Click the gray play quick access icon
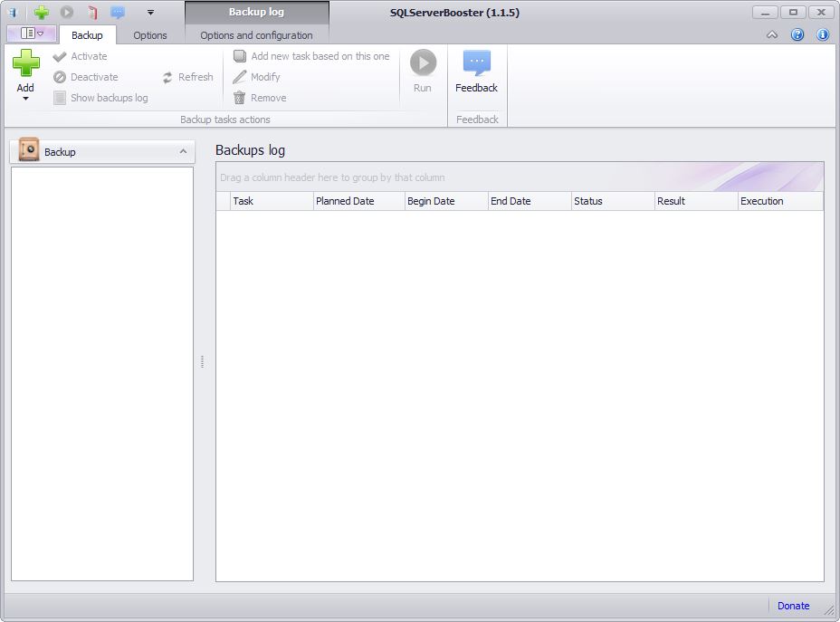The image size is (840, 622). click(66, 12)
